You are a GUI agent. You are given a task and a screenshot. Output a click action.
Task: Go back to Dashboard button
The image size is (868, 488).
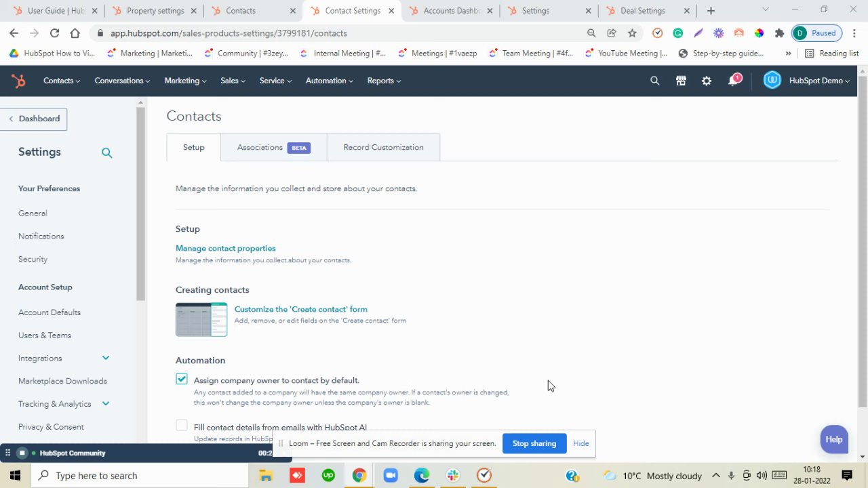pyautogui.click(x=34, y=119)
